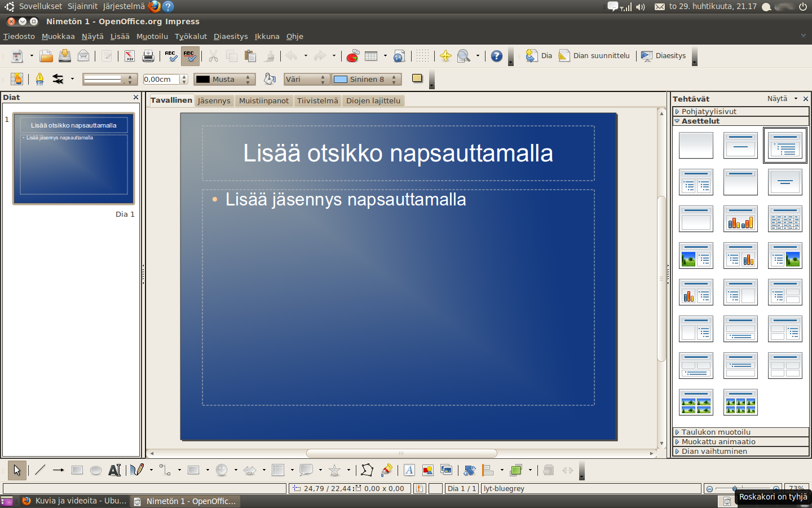Expand the Pohjatyylisivut section
Screen dimensions: 812x508
click(709, 112)
